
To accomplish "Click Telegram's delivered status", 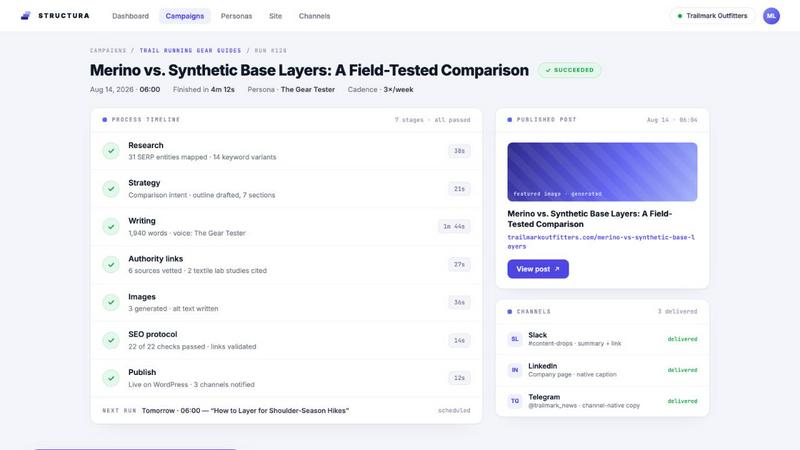I will click(682, 401).
